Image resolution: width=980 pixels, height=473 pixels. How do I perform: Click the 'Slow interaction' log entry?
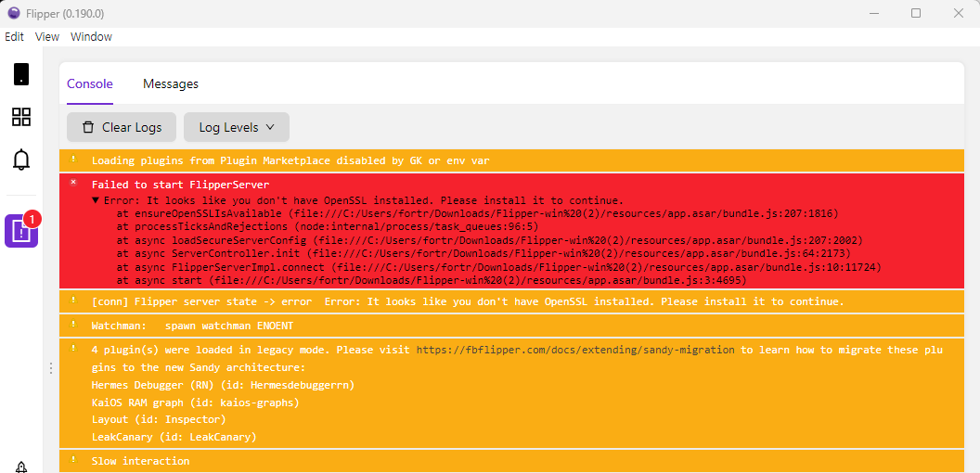(140, 461)
